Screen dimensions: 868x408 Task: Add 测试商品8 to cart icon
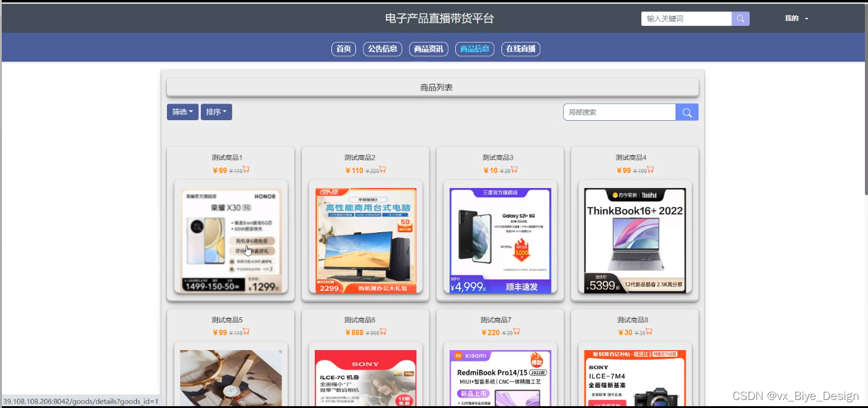pyautogui.click(x=649, y=332)
